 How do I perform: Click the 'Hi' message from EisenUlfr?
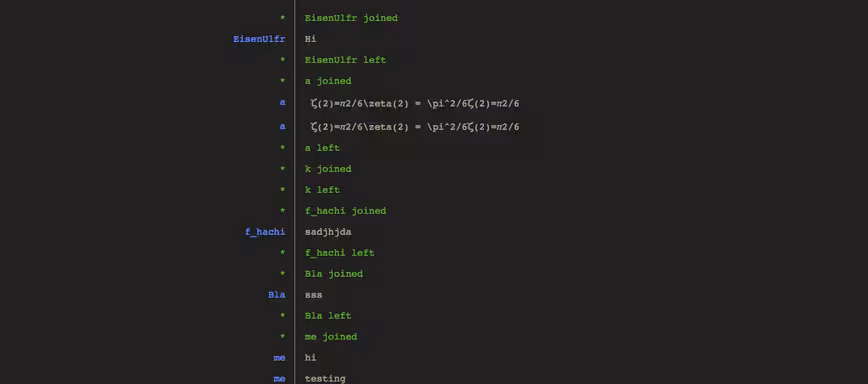click(x=311, y=39)
